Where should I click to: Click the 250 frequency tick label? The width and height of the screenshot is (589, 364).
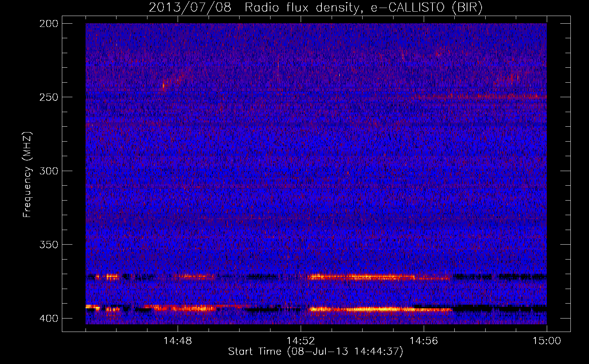coord(49,97)
